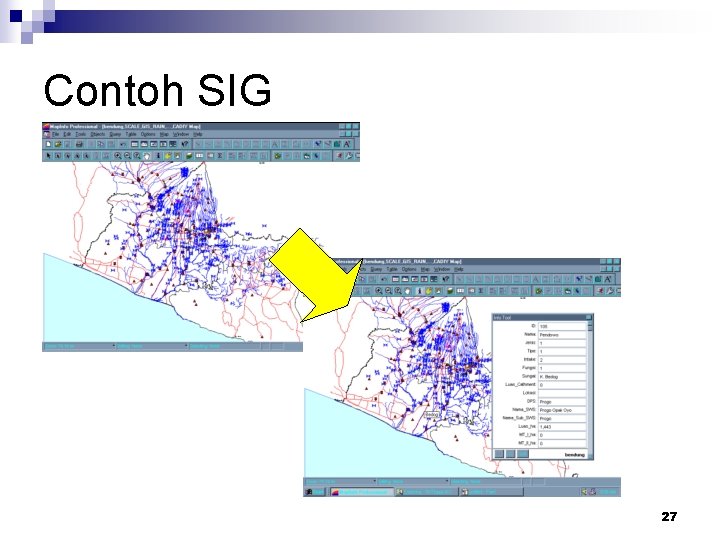This screenshot has height=540, width=720.
Task: Open Map menu in lower window
Action: tap(425, 270)
